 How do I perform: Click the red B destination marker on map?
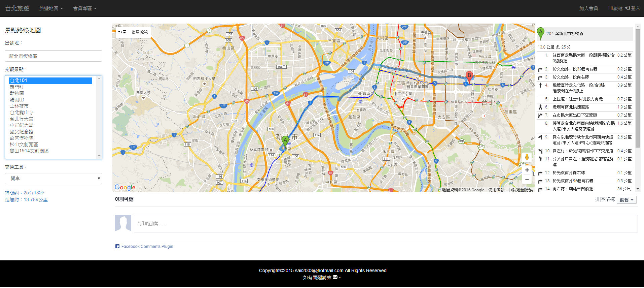[x=469, y=76]
